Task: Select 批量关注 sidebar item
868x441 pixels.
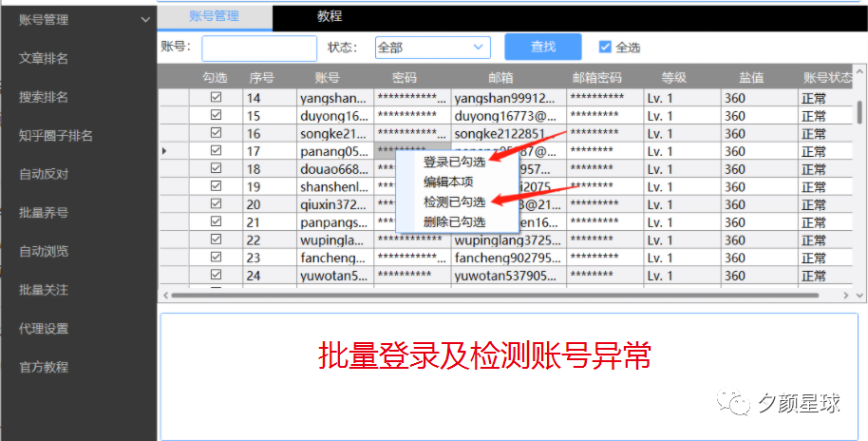Action: coord(43,290)
